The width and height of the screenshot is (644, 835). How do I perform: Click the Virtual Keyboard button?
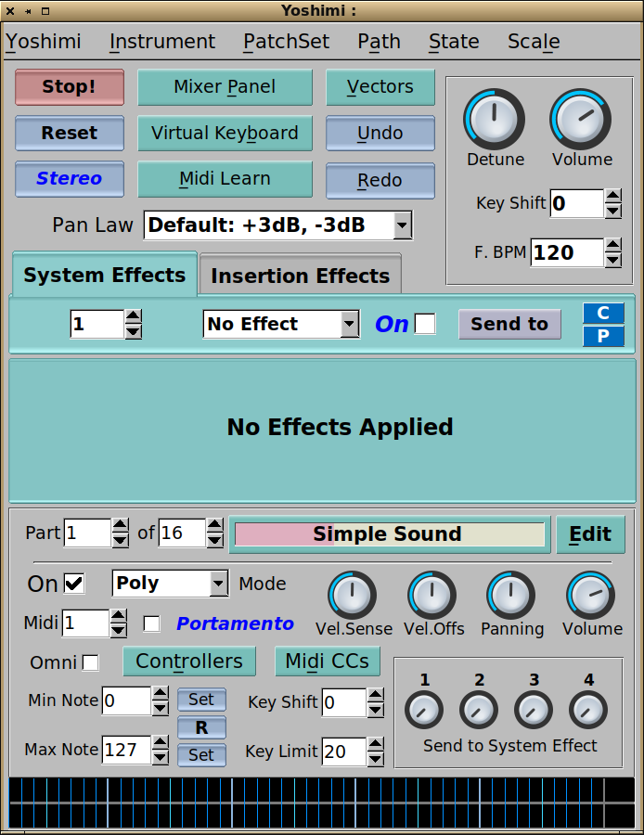(x=225, y=134)
